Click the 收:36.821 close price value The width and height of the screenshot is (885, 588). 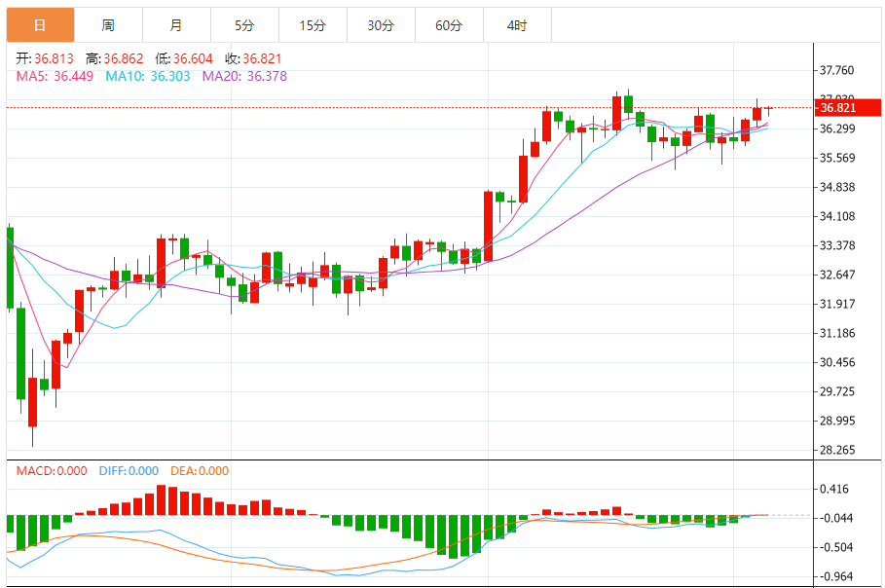(253, 58)
